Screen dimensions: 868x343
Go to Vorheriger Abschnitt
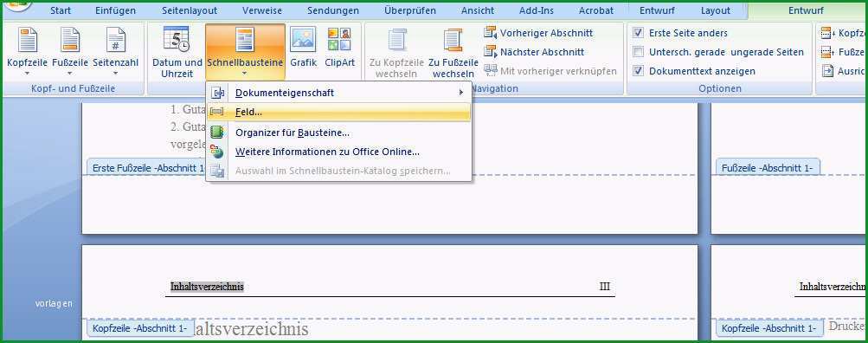(538, 33)
